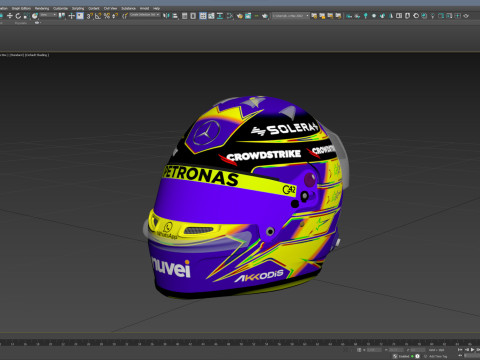Toggle Angle Snap
This screenshot has height=360, width=480.
coord(98,16)
